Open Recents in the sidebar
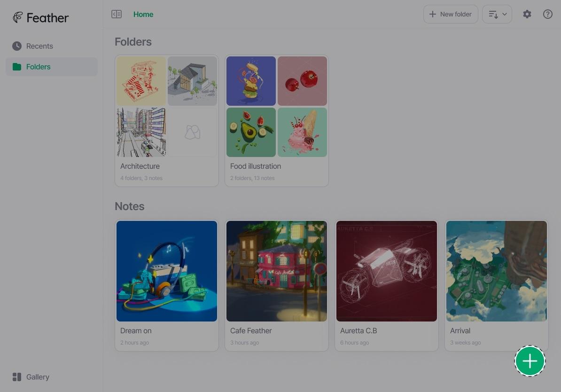This screenshot has height=392, width=561. tap(39, 46)
